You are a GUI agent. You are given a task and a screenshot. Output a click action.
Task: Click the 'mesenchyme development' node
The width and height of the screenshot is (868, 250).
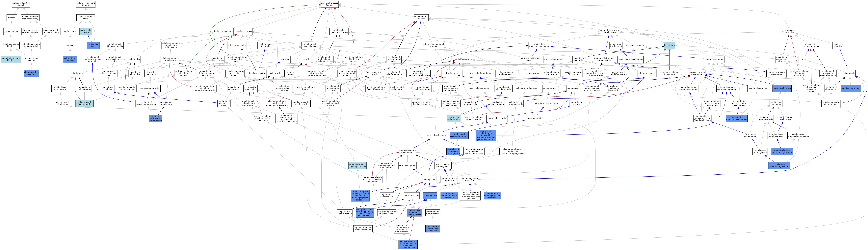point(630,59)
